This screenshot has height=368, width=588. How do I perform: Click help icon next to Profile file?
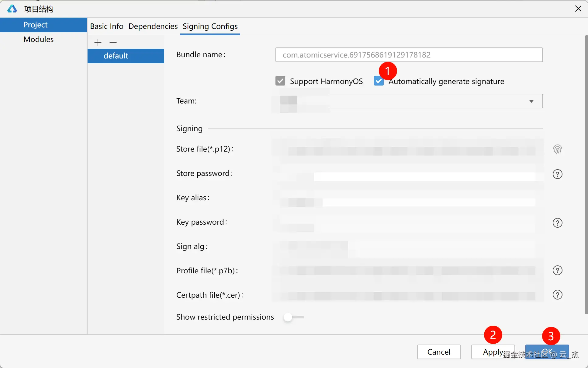pos(557,270)
